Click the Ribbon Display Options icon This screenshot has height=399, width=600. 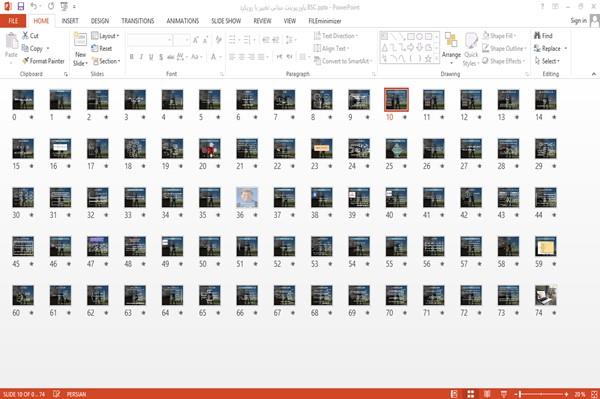pyautogui.click(x=555, y=7)
